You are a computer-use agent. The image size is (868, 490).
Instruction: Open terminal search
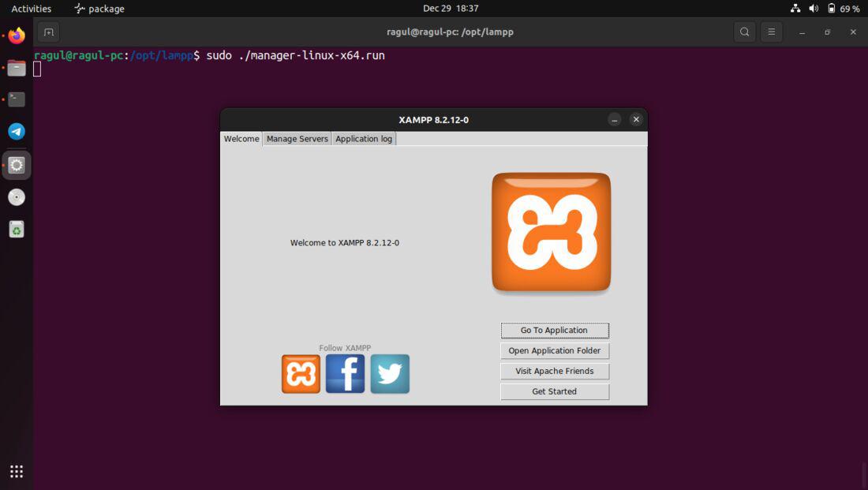pyautogui.click(x=745, y=32)
